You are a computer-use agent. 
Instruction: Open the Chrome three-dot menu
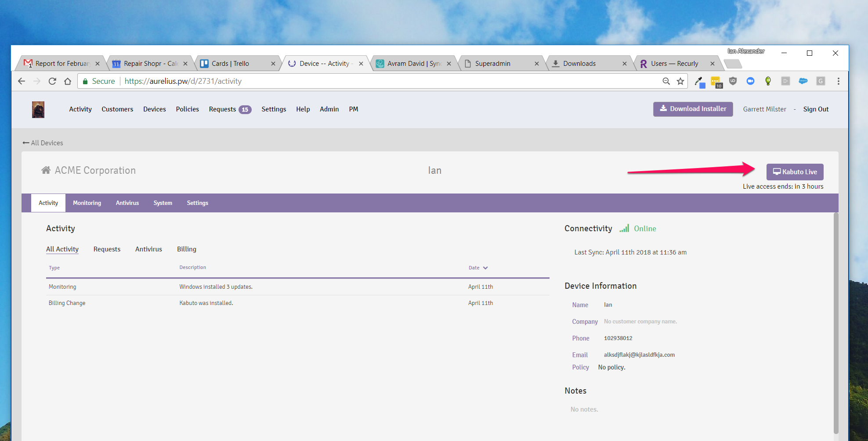839,81
